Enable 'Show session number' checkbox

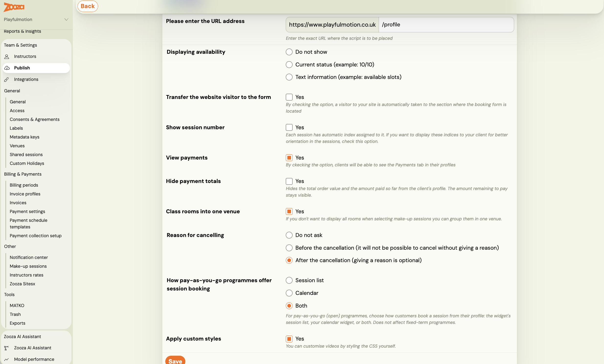(289, 128)
